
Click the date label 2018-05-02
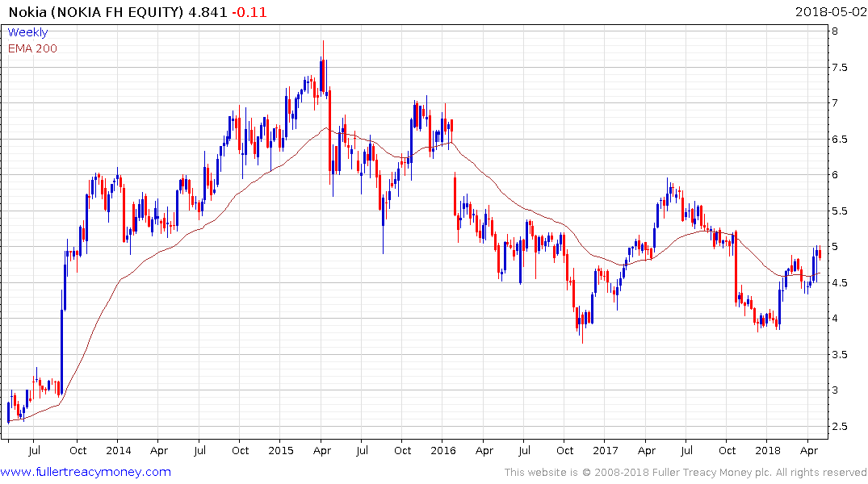click(x=830, y=11)
